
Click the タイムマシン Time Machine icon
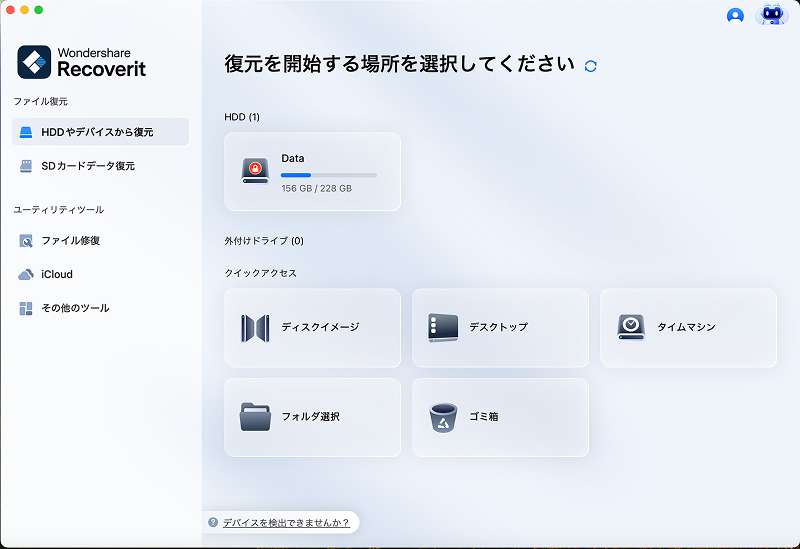tap(631, 328)
